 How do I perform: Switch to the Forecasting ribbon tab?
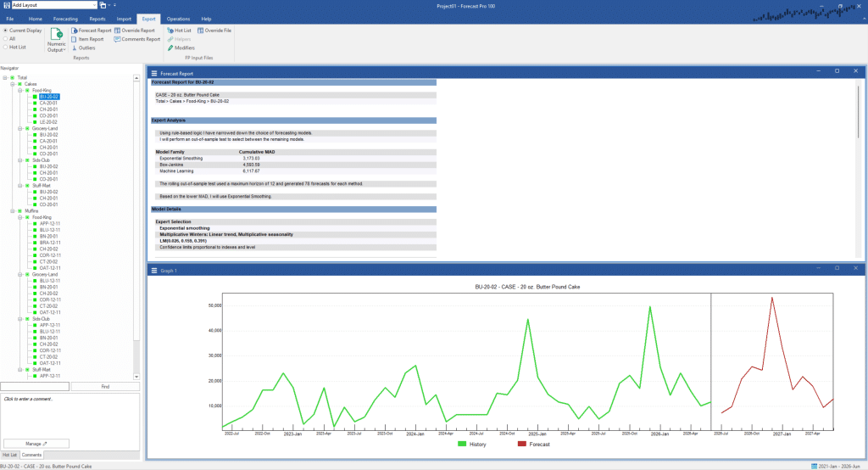click(64, 18)
